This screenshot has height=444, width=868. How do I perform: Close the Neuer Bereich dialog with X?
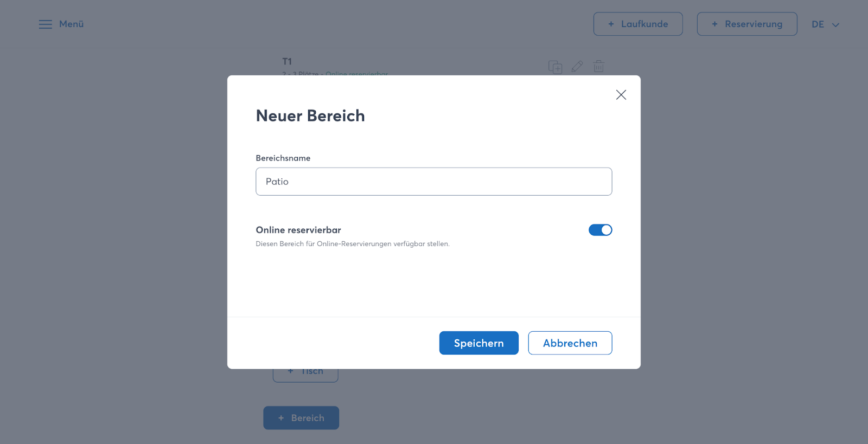[x=621, y=95]
